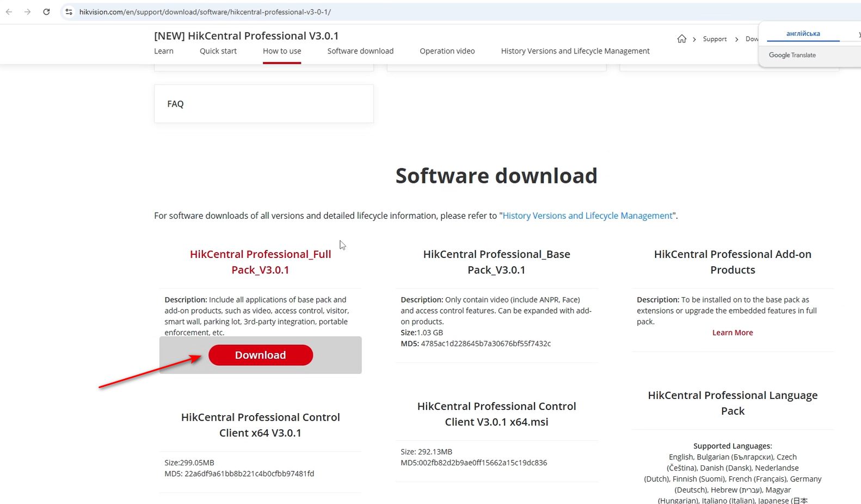Open History Versions and Lifecycle Management tab

coord(575,51)
